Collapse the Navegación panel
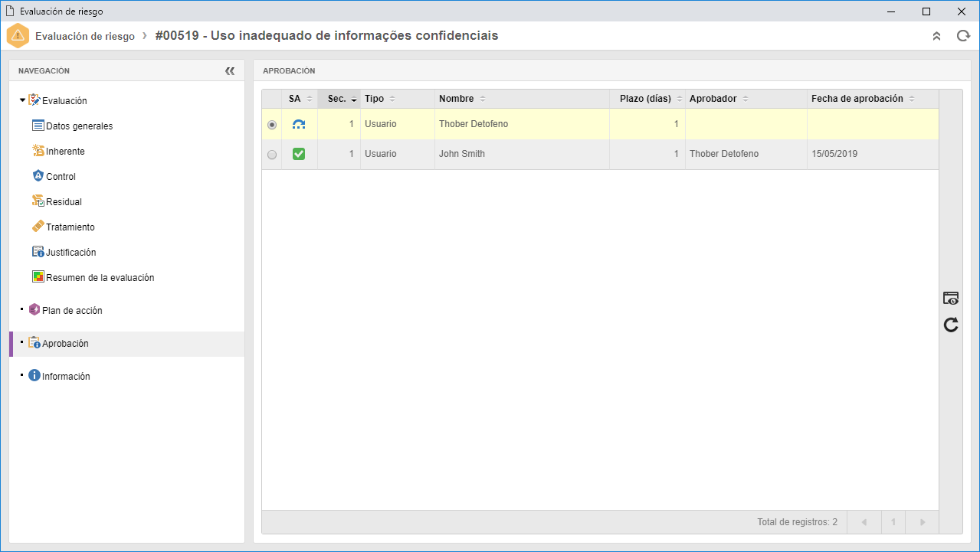980x552 pixels. (x=230, y=70)
